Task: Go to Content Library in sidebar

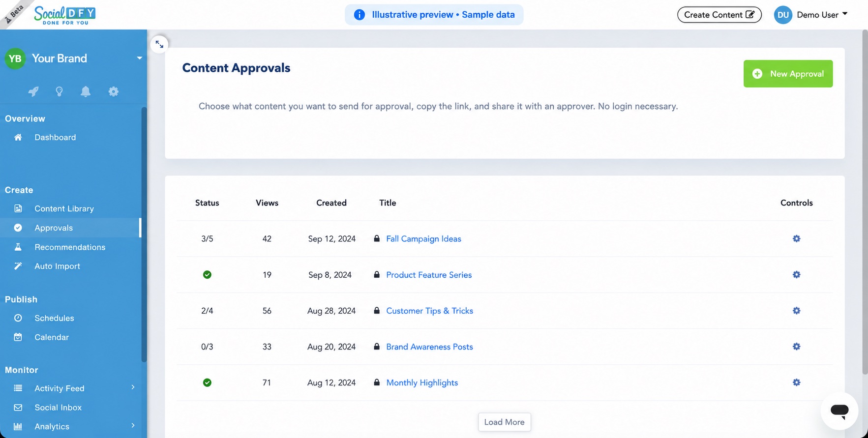Action: (x=64, y=208)
